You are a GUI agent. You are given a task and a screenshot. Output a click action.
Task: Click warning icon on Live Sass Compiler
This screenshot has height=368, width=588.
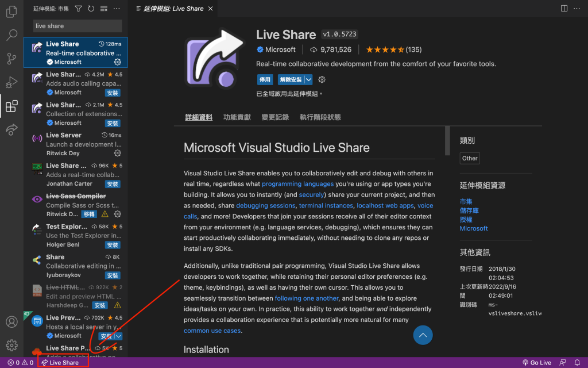[x=105, y=214]
